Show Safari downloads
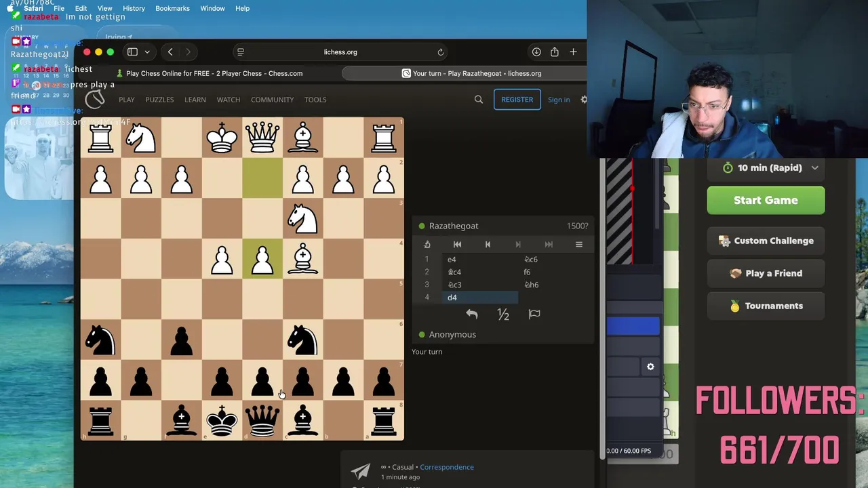 pos(536,52)
